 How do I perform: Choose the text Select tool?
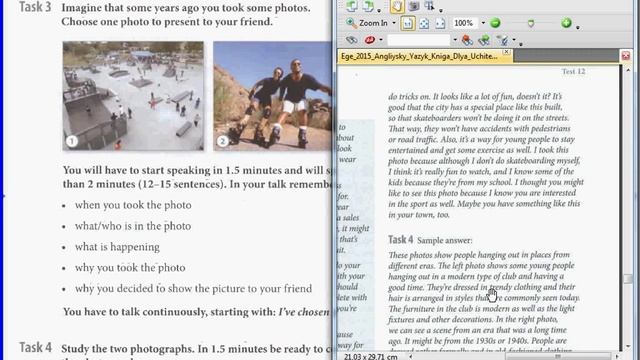(429, 5)
